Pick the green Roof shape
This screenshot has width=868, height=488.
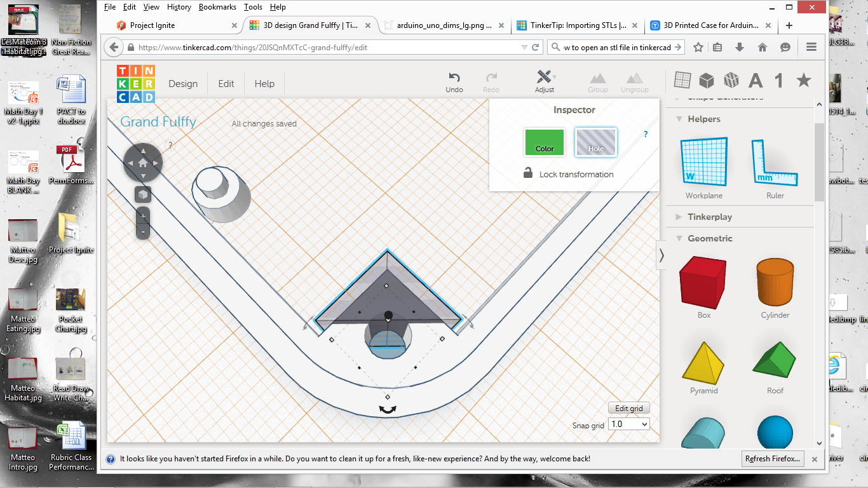[774, 360]
